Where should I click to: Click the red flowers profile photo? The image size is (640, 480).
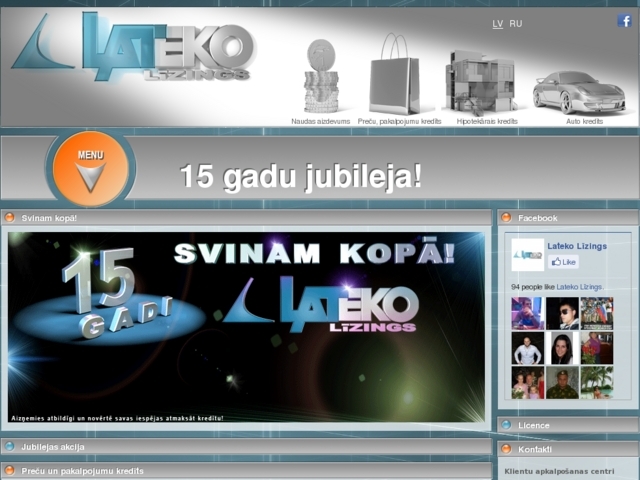pyautogui.click(x=597, y=348)
